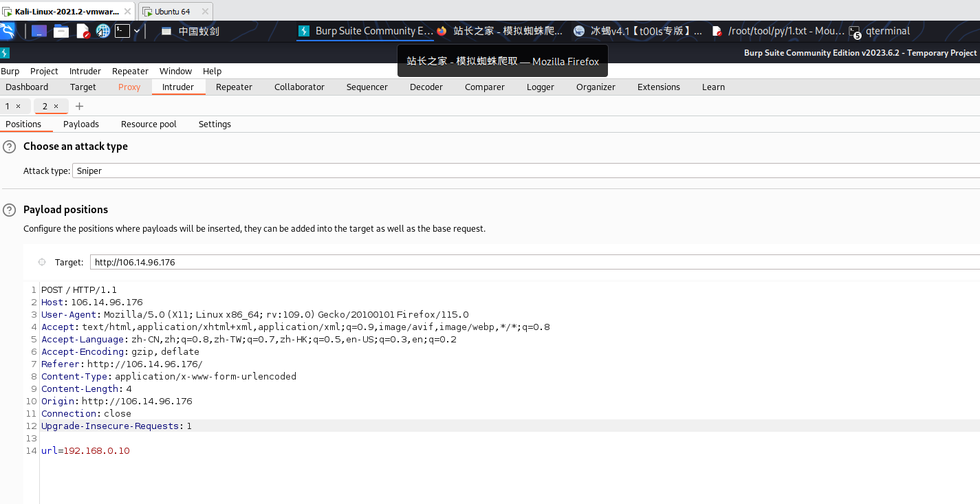Open the Learn tab
The height and width of the screenshot is (504, 980).
click(713, 87)
